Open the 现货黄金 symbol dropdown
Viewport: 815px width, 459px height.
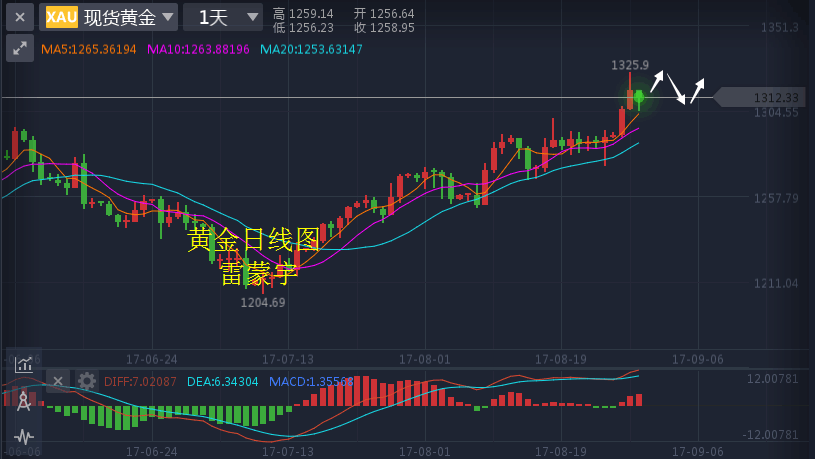(128, 17)
